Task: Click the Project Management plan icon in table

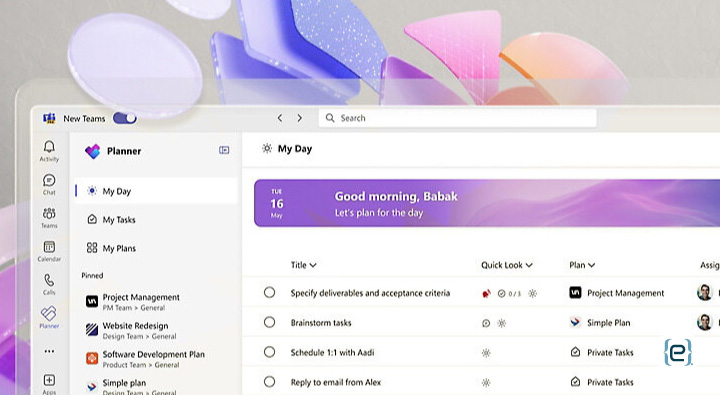Action: (575, 293)
